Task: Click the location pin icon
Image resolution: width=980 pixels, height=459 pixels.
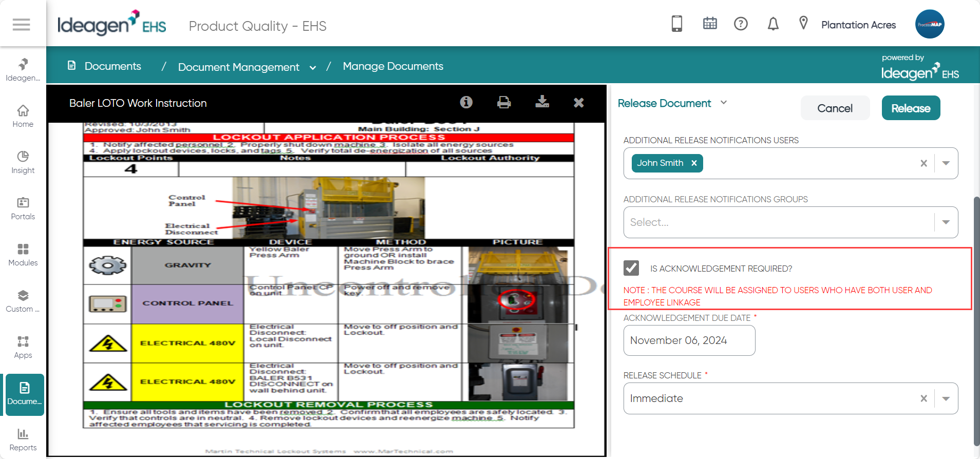Action: [x=803, y=23]
